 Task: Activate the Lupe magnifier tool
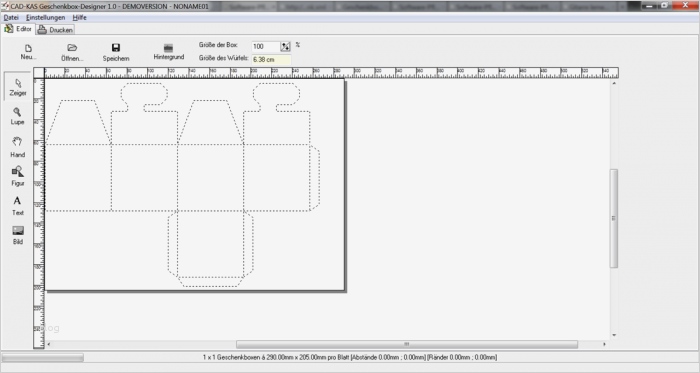[17, 116]
